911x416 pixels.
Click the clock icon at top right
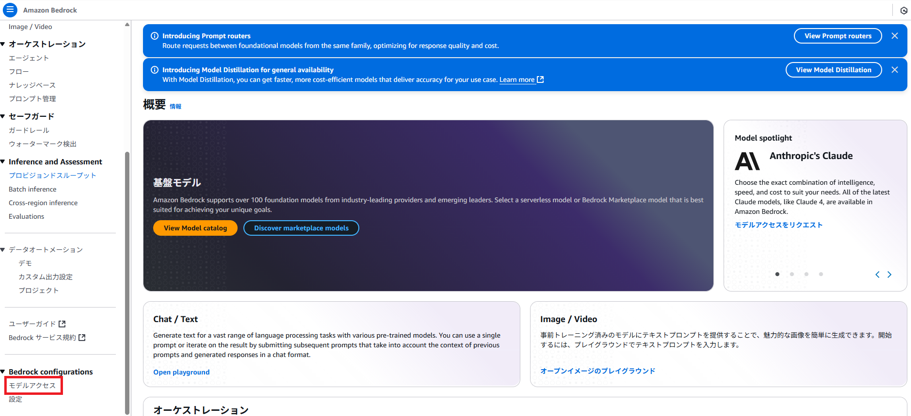903,10
